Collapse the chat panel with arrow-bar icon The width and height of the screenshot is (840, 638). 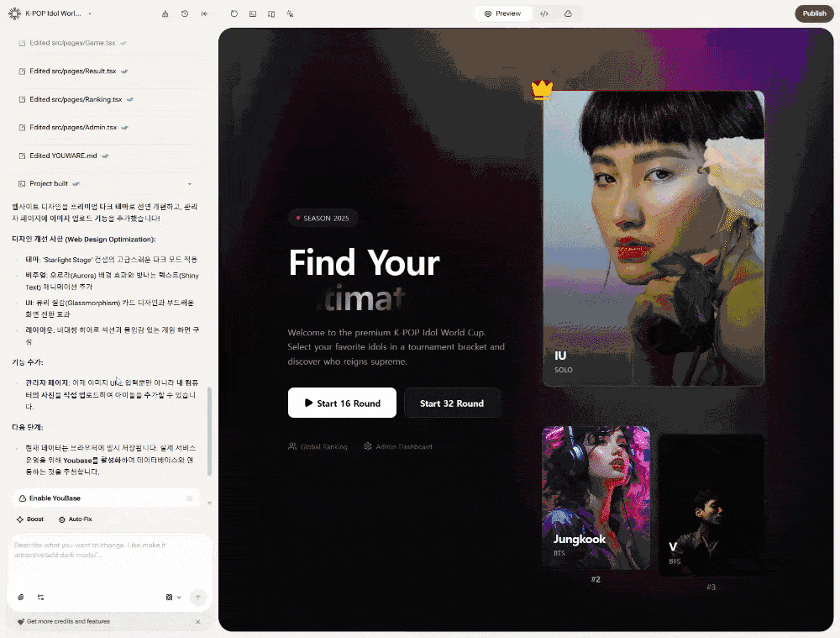205,13
